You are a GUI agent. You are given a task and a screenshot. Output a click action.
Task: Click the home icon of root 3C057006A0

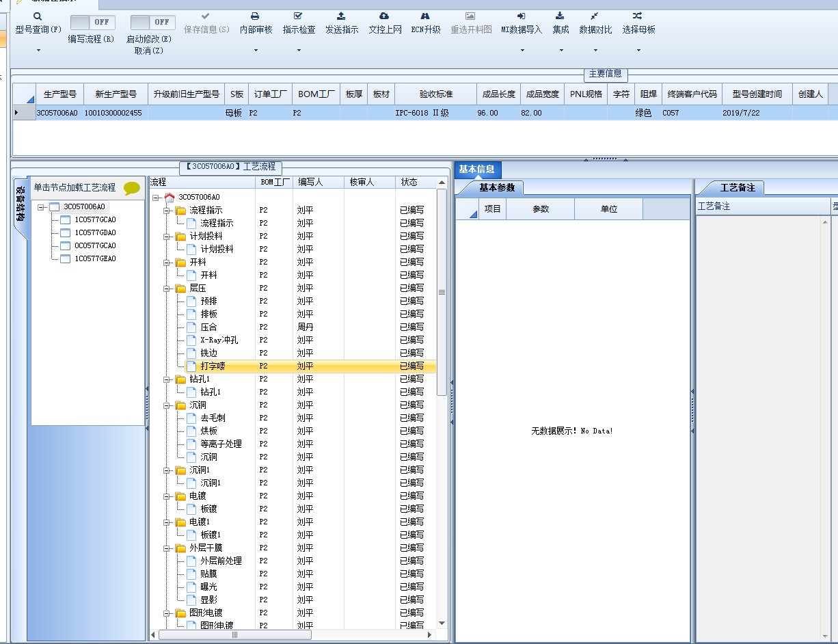[170, 197]
